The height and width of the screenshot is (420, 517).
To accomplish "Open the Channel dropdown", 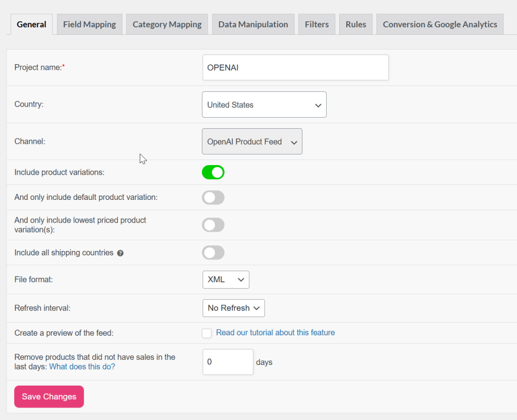I will click(x=251, y=141).
